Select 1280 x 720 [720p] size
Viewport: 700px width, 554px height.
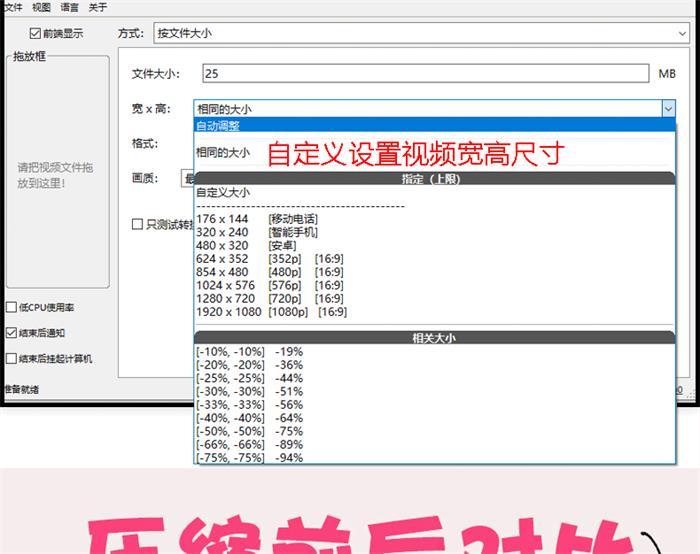(435, 299)
